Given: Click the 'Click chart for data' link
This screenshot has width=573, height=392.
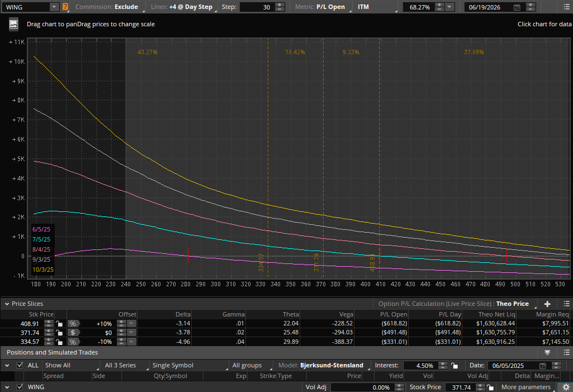Looking at the screenshot, I should [544, 24].
